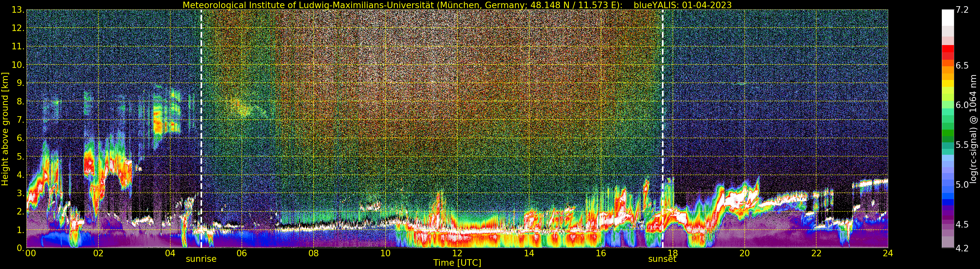
Task: Click the white top segment of the colorbar
Action: point(948,18)
